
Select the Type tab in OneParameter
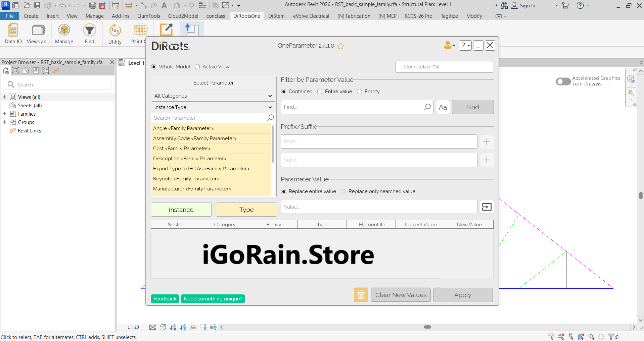pos(246,210)
